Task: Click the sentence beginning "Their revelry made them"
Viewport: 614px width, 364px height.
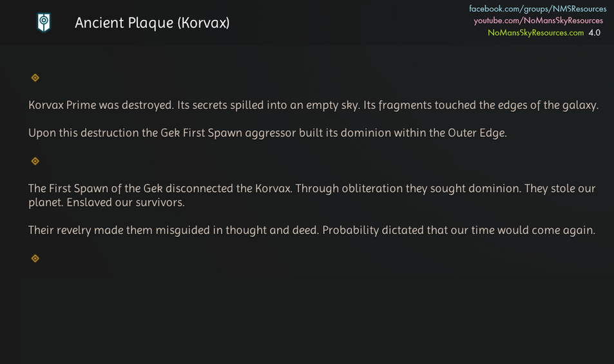Action: click(173, 230)
